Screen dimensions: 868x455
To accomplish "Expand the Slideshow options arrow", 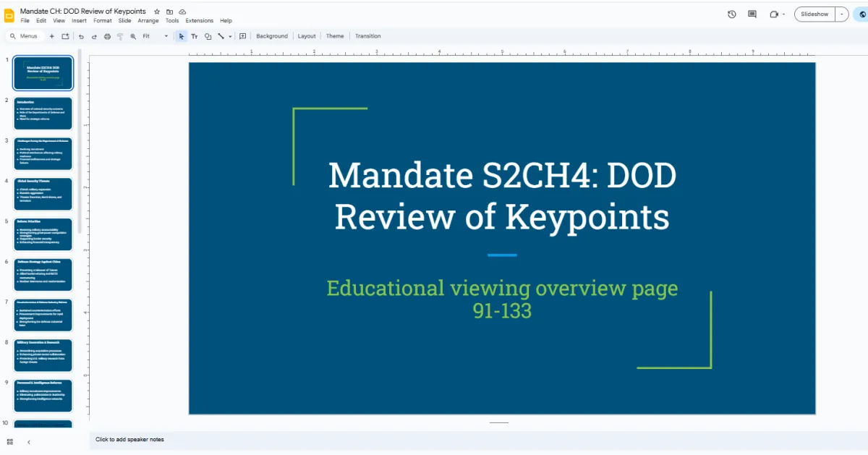I will [842, 14].
